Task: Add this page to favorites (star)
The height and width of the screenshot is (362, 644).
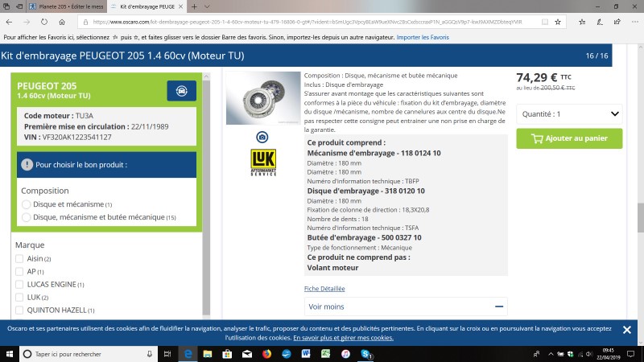Action: [558, 22]
